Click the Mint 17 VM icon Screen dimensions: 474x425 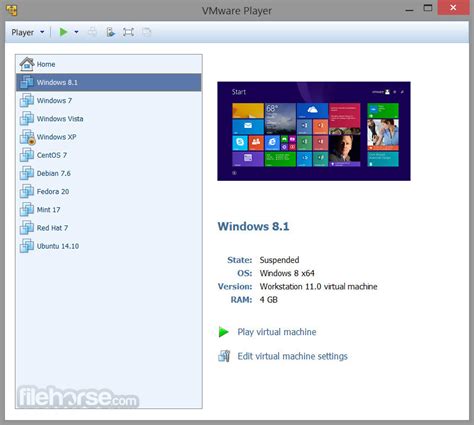pyautogui.click(x=27, y=210)
